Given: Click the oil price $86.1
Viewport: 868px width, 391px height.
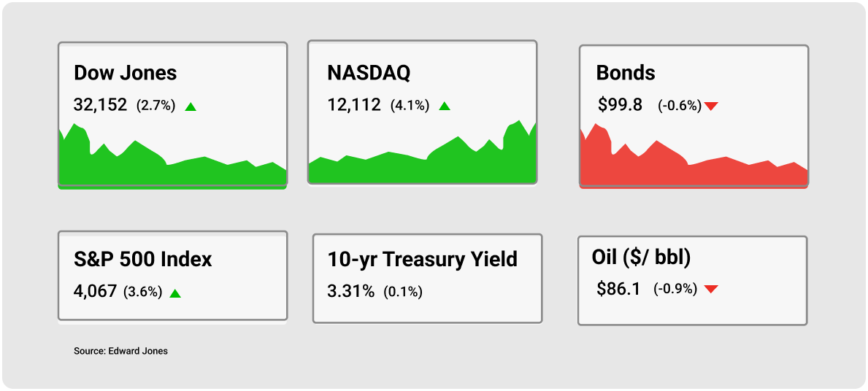Looking at the screenshot, I should pos(618,288).
